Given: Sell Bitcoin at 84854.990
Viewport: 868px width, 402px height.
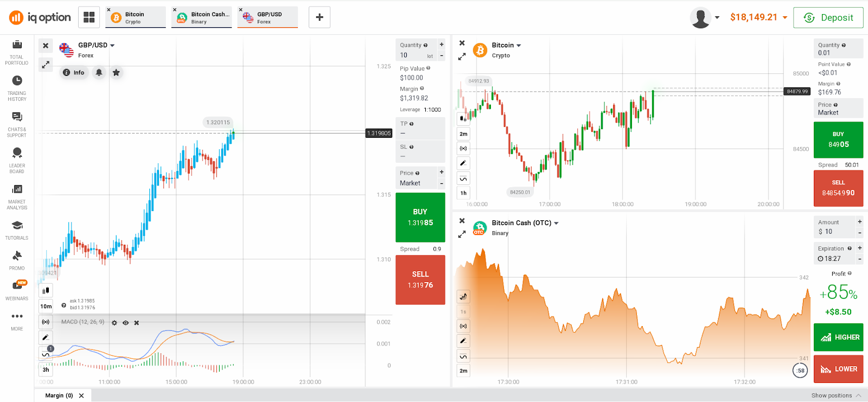Looking at the screenshot, I should coord(839,188).
